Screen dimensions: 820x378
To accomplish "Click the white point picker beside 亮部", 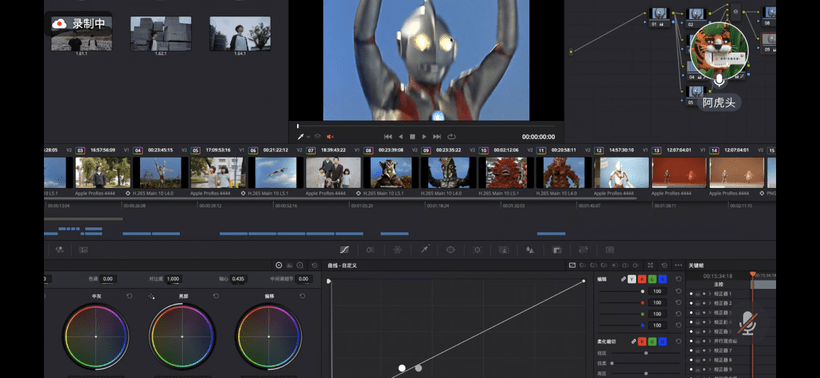I will [152, 296].
